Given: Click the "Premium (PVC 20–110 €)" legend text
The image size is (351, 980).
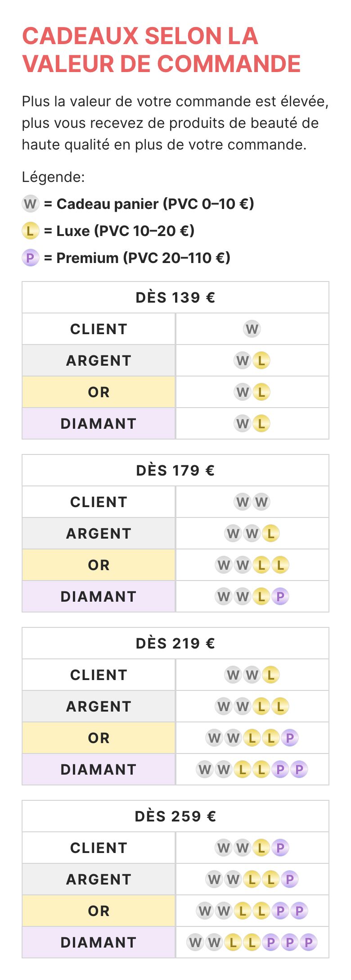Looking at the screenshot, I should click(143, 258).
